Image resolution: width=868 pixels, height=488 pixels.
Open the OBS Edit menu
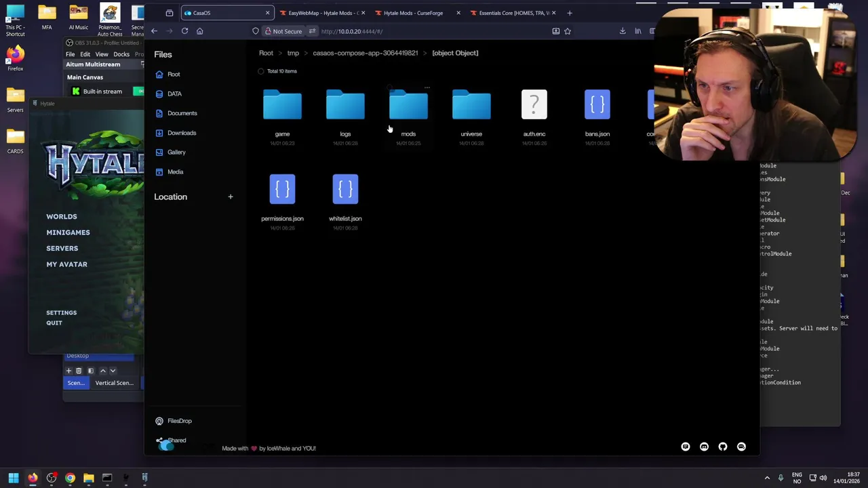(85, 54)
